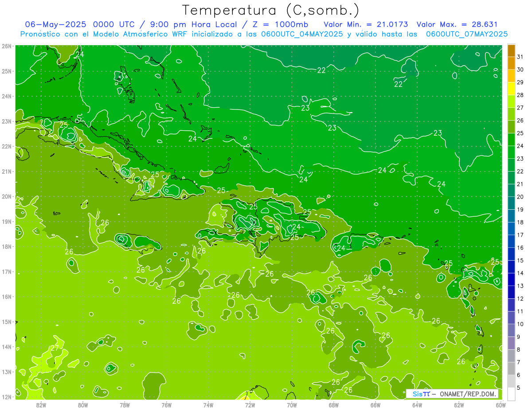This screenshot has height=411, width=532.
Task: Click the title 'Temperatura (C,somb.)'
Action: (x=271, y=10)
